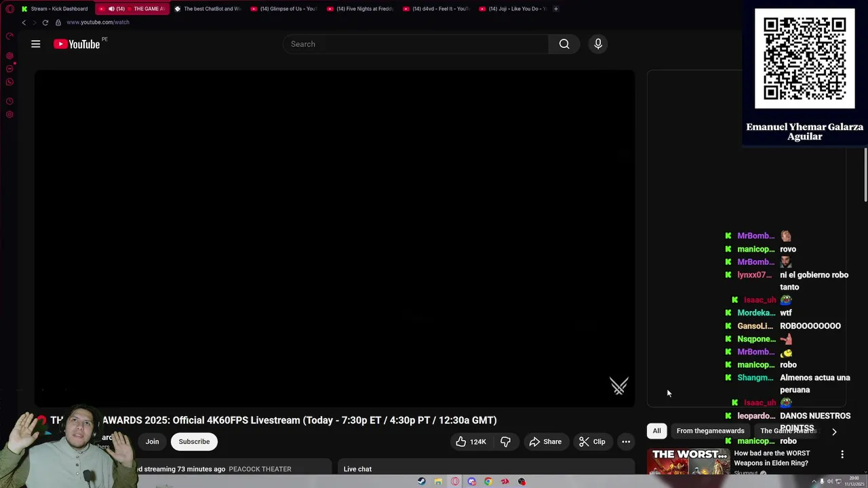Open more actions three-dot menu
868x488 pixels.
(x=626, y=442)
